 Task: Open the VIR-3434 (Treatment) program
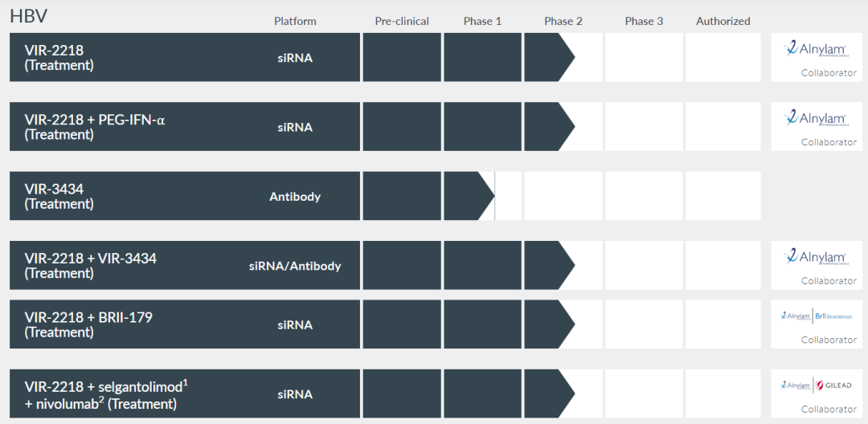(59, 196)
